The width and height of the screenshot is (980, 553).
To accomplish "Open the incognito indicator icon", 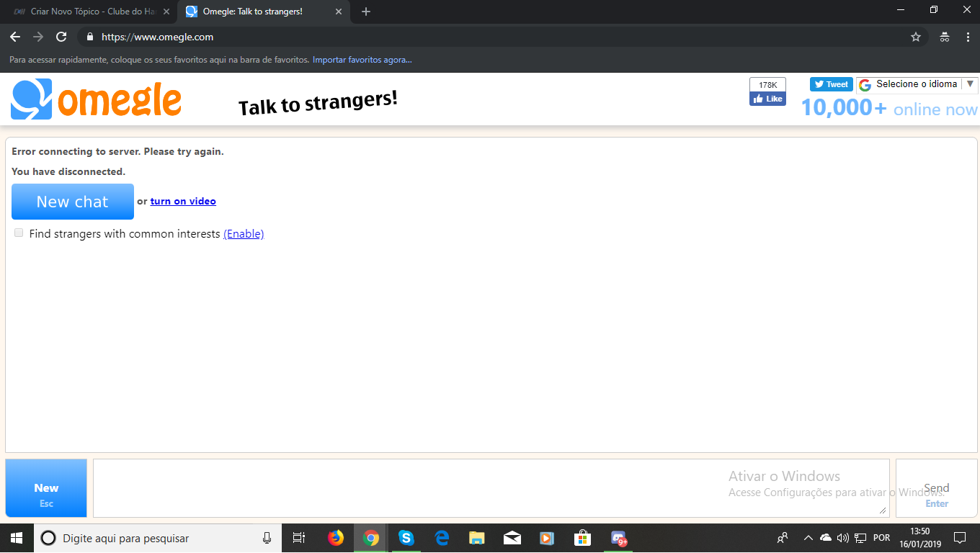I will pyautogui.click(x=945, y=37).
